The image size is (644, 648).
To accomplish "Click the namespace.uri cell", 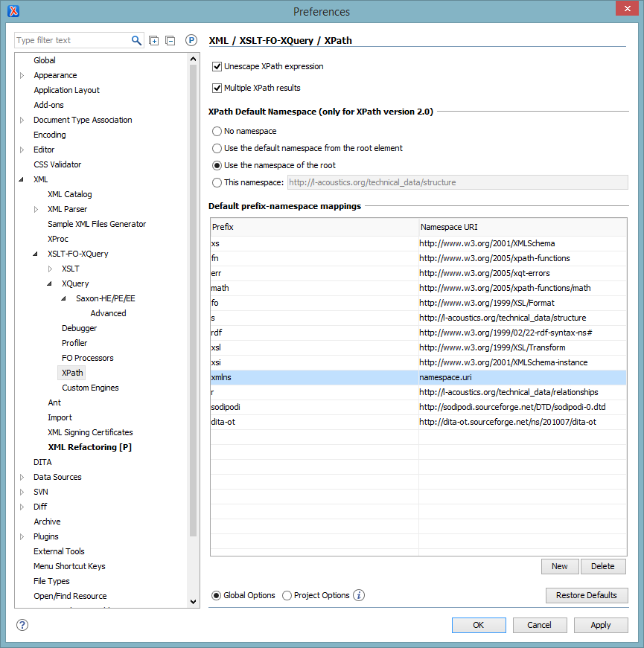I will coord(523,377).
